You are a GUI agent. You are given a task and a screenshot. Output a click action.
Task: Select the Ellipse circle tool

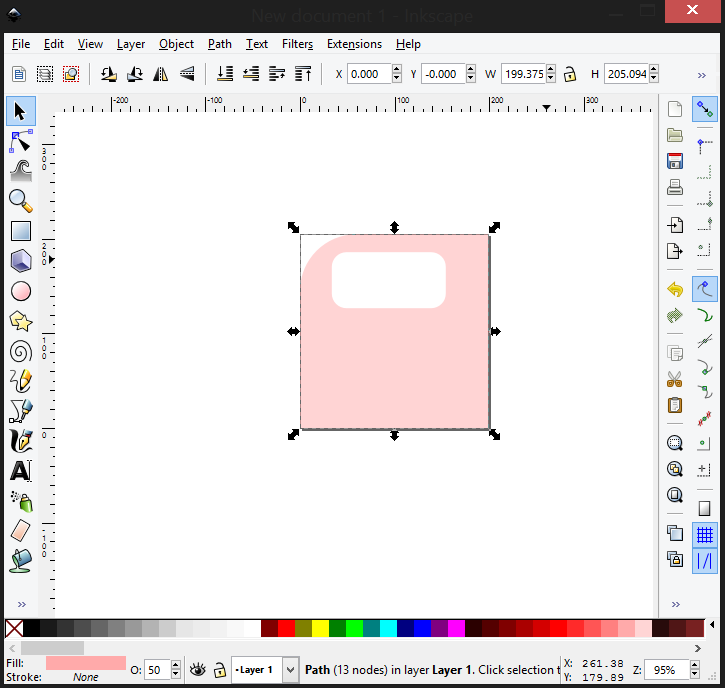tap(21, 291)
